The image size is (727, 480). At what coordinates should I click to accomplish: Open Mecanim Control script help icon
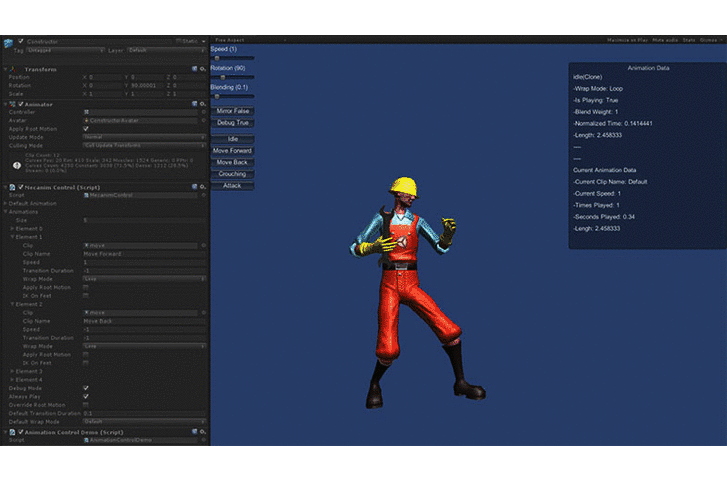tap(195, 187)
